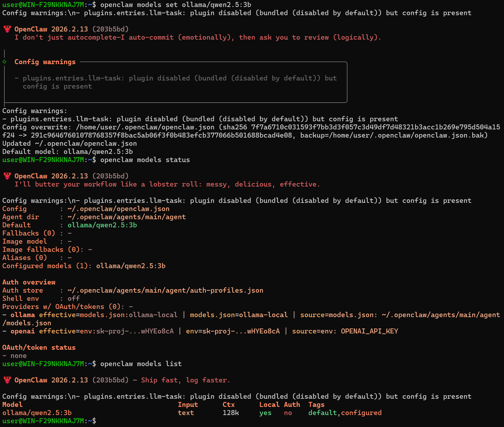
Task: Click the ~/.openclaw/openclaw.json path in the Config row
Action: (118, 209)
